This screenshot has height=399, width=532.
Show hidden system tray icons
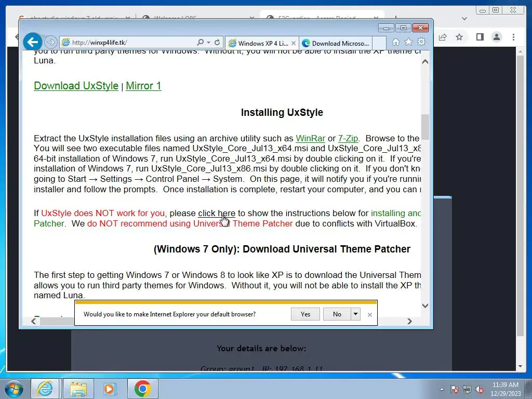point(442,389)
